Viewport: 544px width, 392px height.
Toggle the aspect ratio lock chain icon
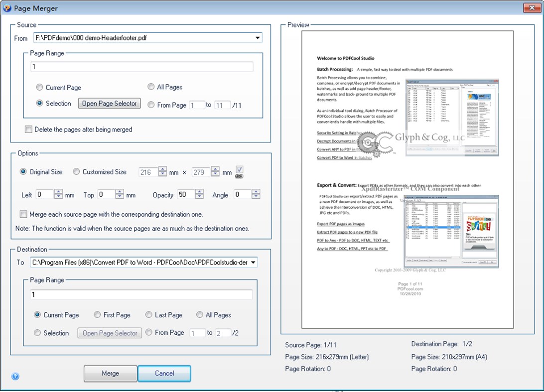coord(240,176)
